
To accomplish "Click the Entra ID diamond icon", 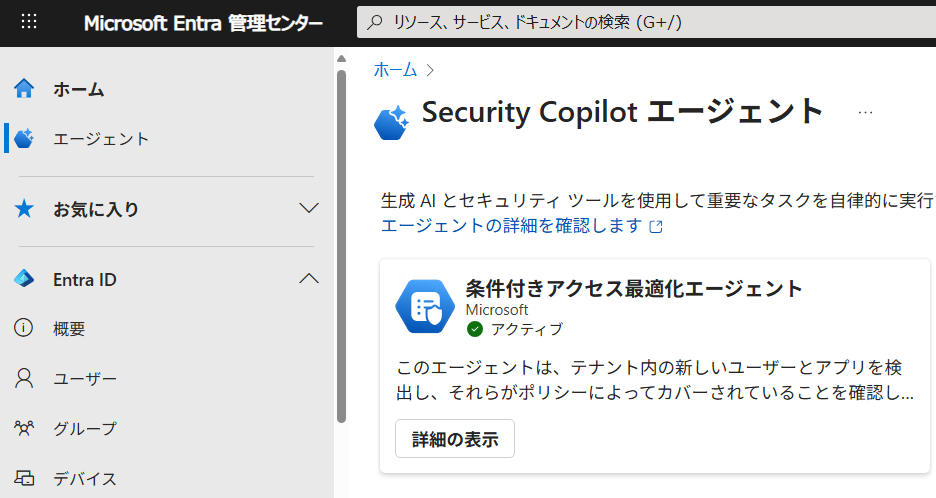I will (x=24, y=279).
